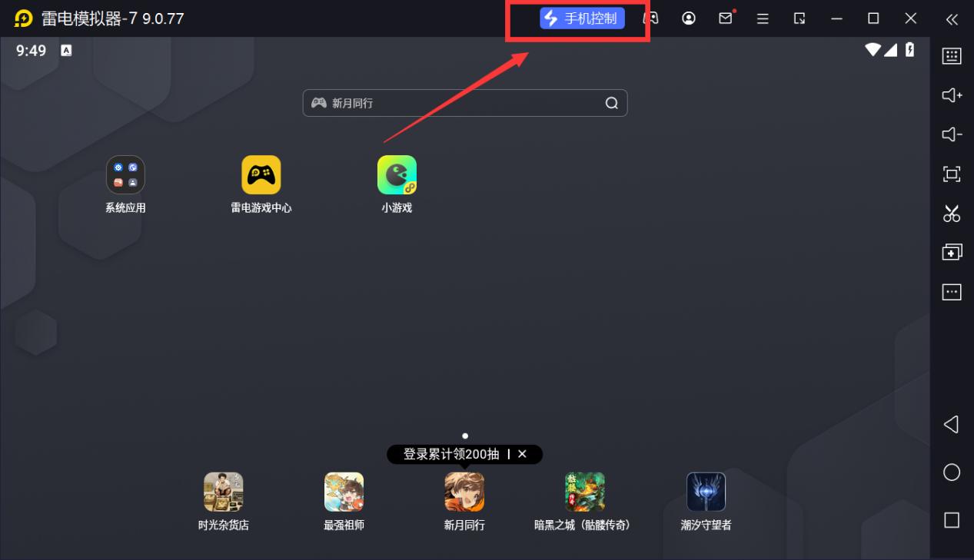Click the cellular signal status icon
The height and width of the screenshot is (560, 974).
(890, 50)
